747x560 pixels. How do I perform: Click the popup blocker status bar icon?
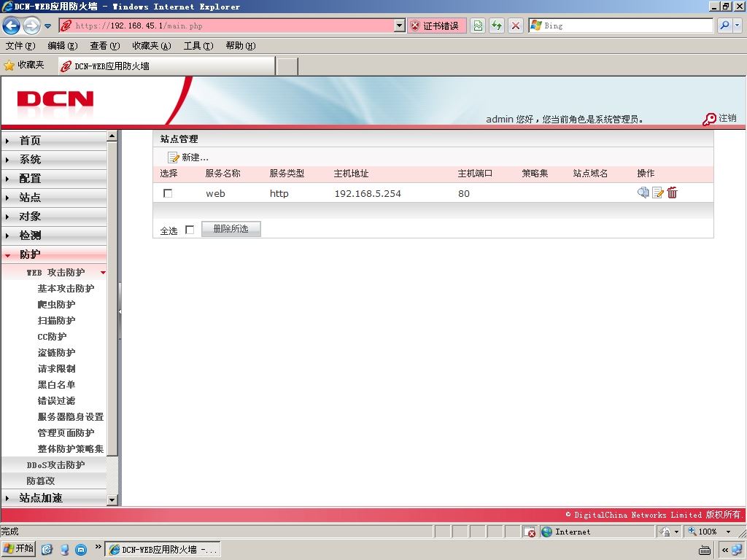[530, 532]
